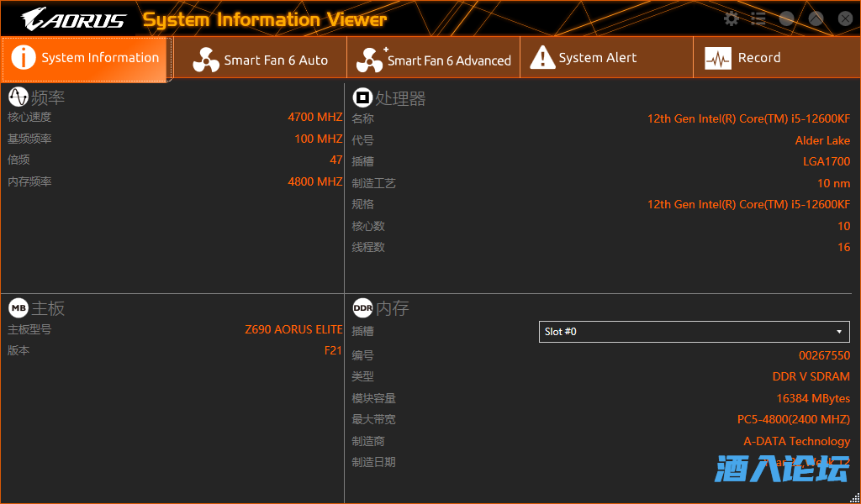Click the up-arrow circular title bar button
The width and height of the screenshot is (861, 504).
816,19
